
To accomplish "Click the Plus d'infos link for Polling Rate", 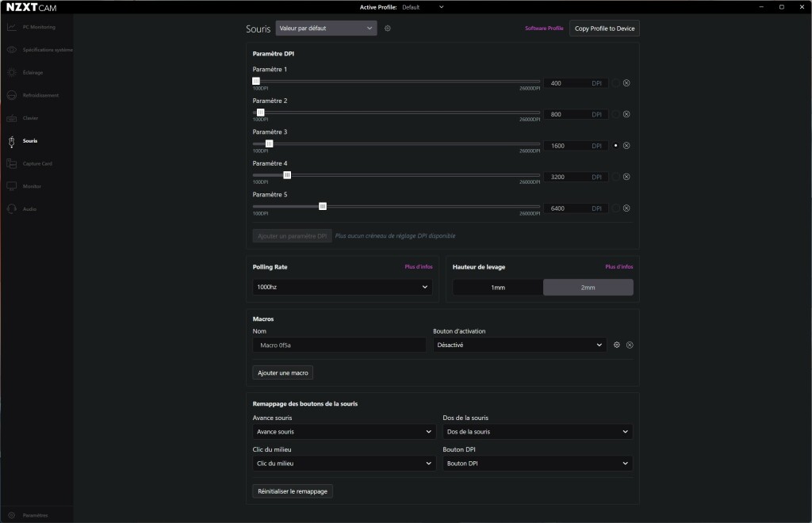I will click(418, 266).
